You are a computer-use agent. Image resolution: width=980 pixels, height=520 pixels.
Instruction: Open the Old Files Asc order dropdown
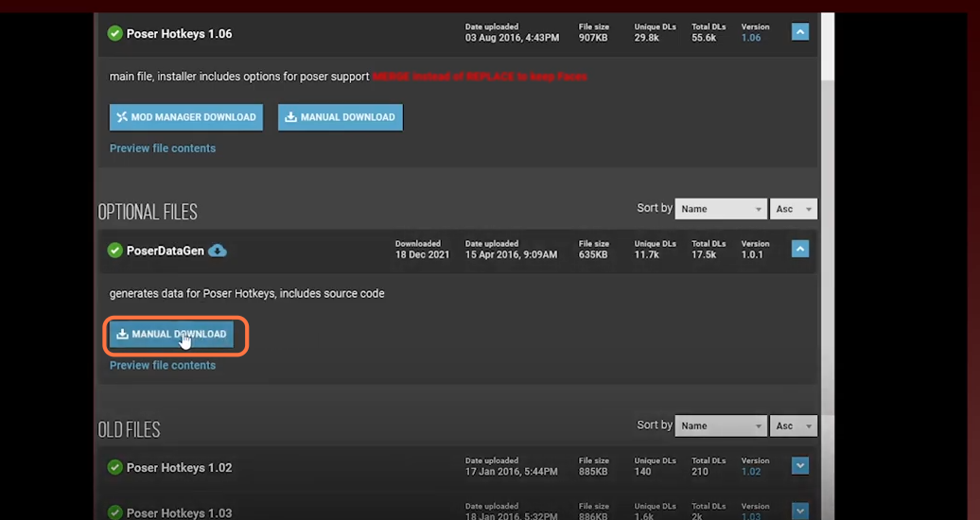tap(793, 425)
